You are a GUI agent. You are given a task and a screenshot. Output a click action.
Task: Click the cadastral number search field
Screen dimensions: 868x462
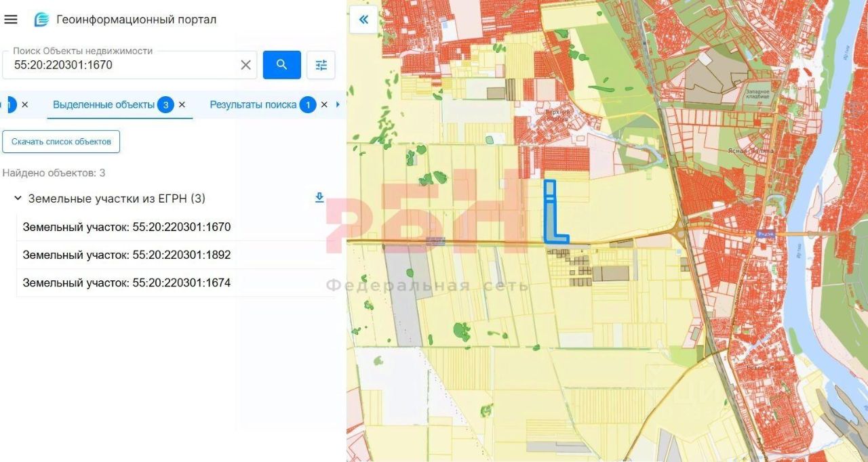tap(122, 65)
